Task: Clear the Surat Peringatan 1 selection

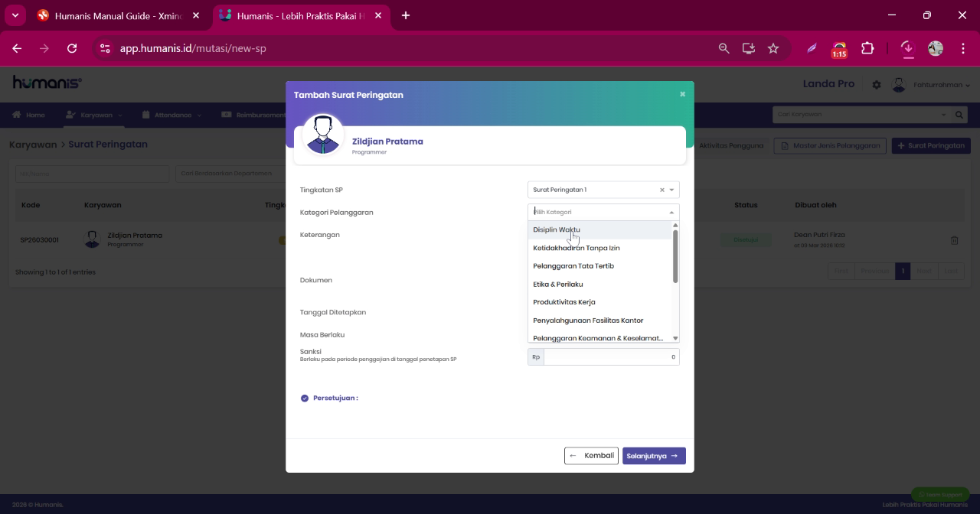Action: (662, 190)
